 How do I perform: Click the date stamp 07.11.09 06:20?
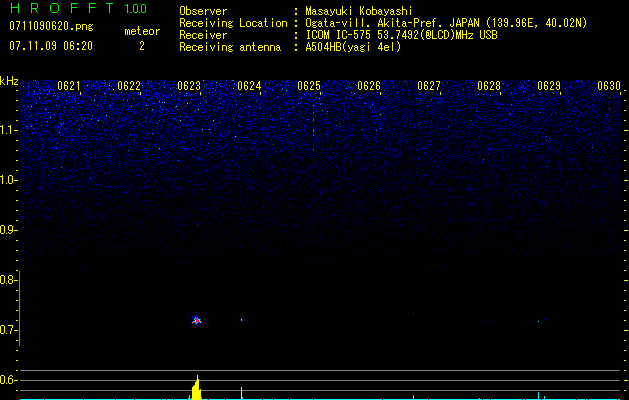click(50, 46)
